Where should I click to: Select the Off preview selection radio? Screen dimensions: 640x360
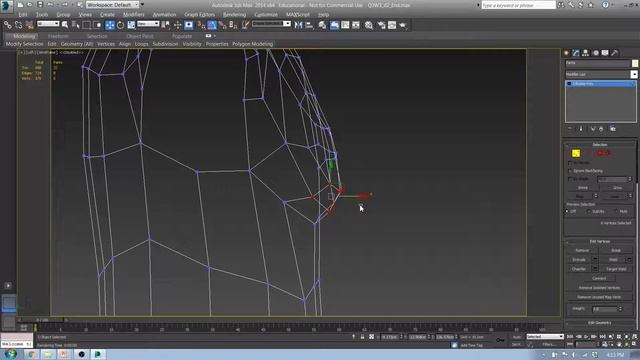click(567, 211)
